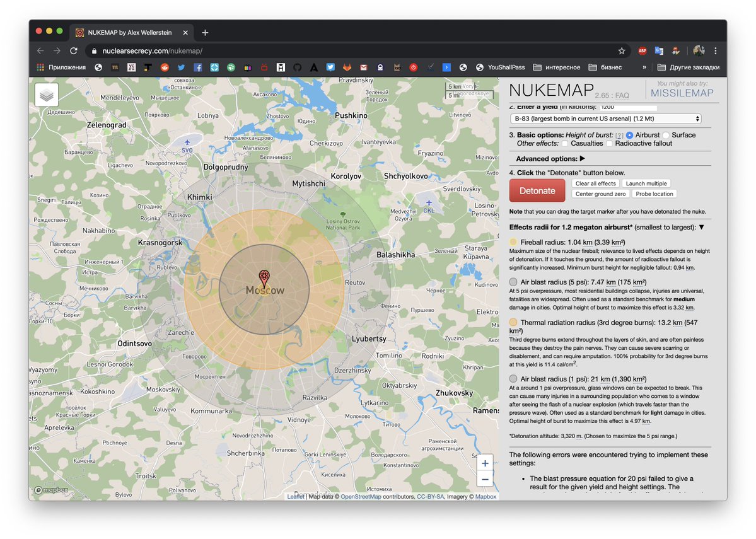Click Clear all effects button
756x539 pixels.
tap(595, 183)
